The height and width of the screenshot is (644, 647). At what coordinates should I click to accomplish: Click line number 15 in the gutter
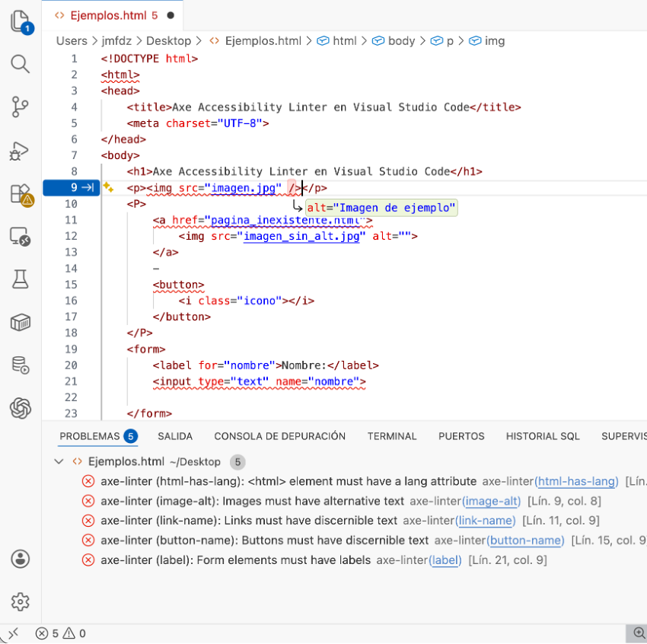point(71,285)
